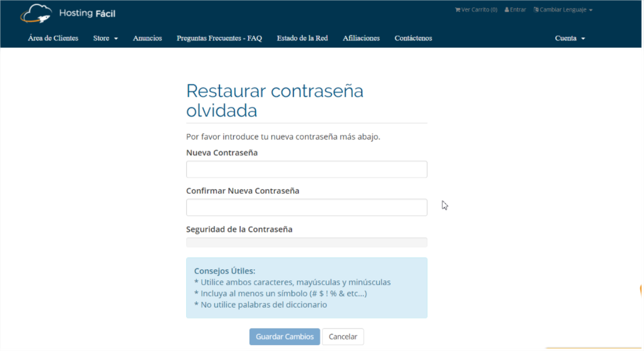The width and height of the screenshot is (644, 351).
Task: Go to Área de Clientes
Action: point(53,38)
